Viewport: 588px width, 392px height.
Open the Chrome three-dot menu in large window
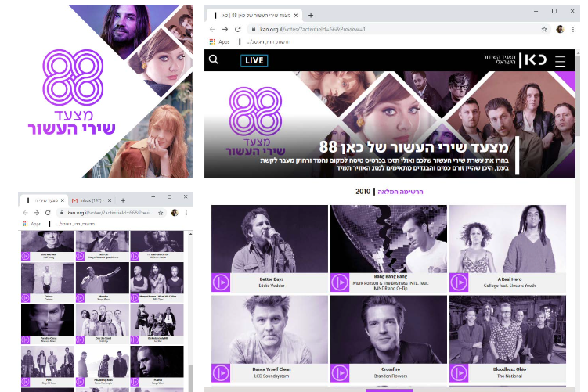click(x=572, y=29)
